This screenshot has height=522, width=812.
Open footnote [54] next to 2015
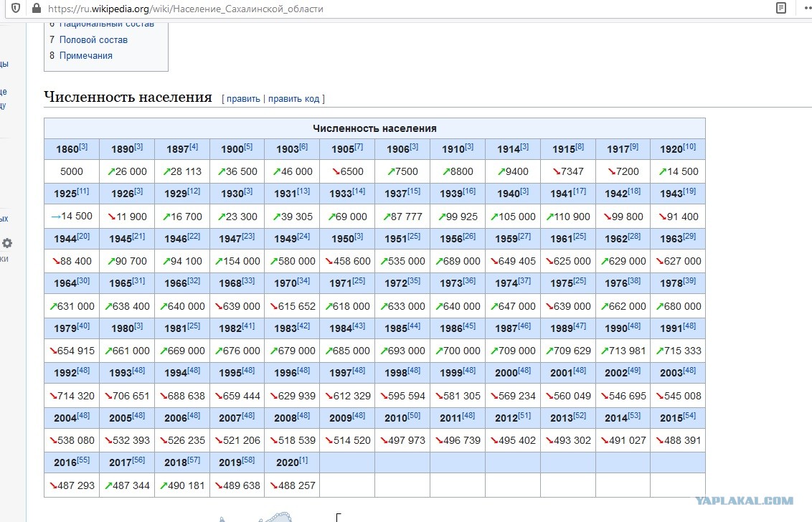(x=689, y=415)
